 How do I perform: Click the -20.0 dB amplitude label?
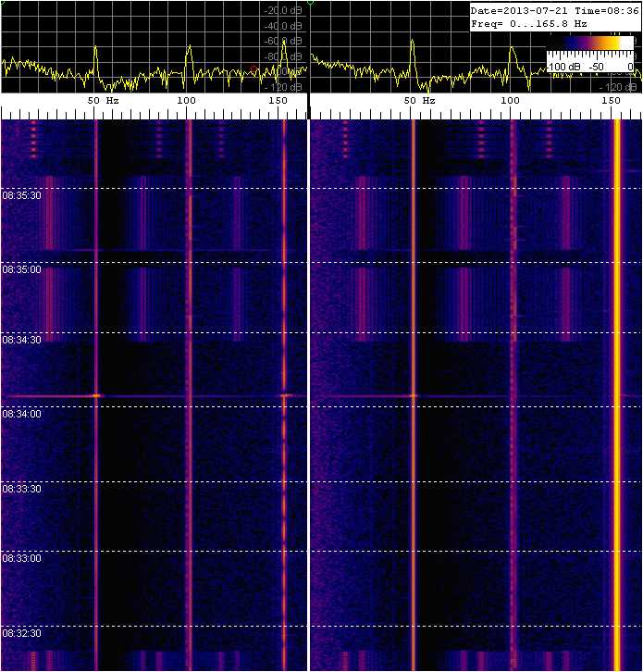click(x=283, y=10)
